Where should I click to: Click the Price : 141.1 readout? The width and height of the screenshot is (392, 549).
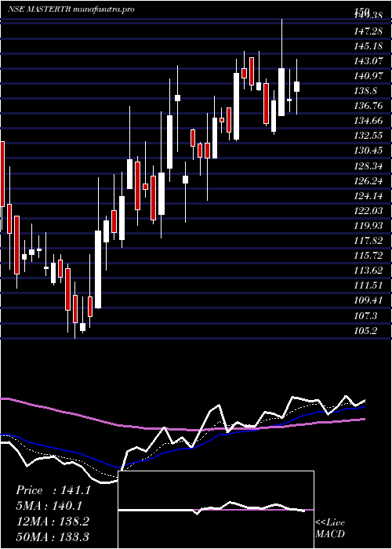(x=53, y=490)
